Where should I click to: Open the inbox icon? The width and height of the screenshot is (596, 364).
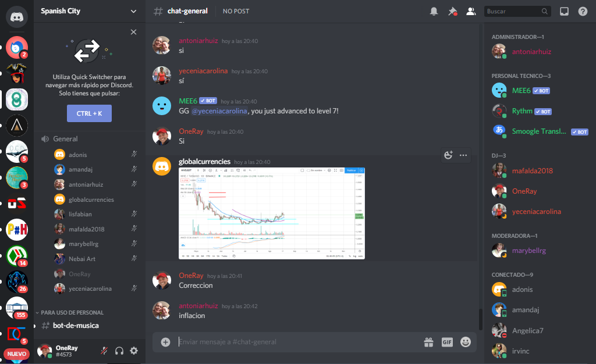(564, 12)
